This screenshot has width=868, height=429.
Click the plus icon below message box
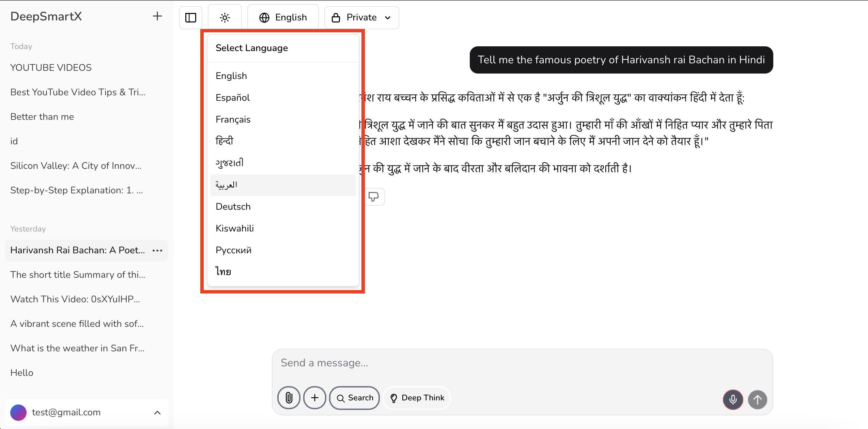[314, 398]
